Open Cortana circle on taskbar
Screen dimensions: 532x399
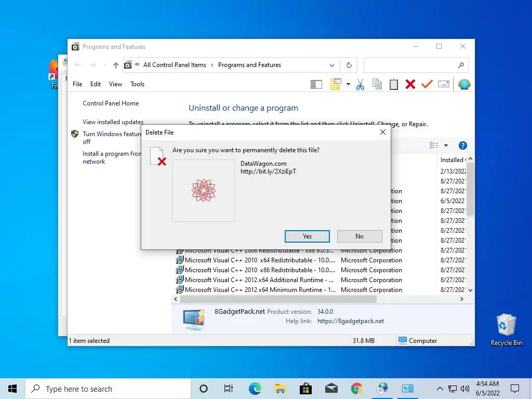point(204,389)
